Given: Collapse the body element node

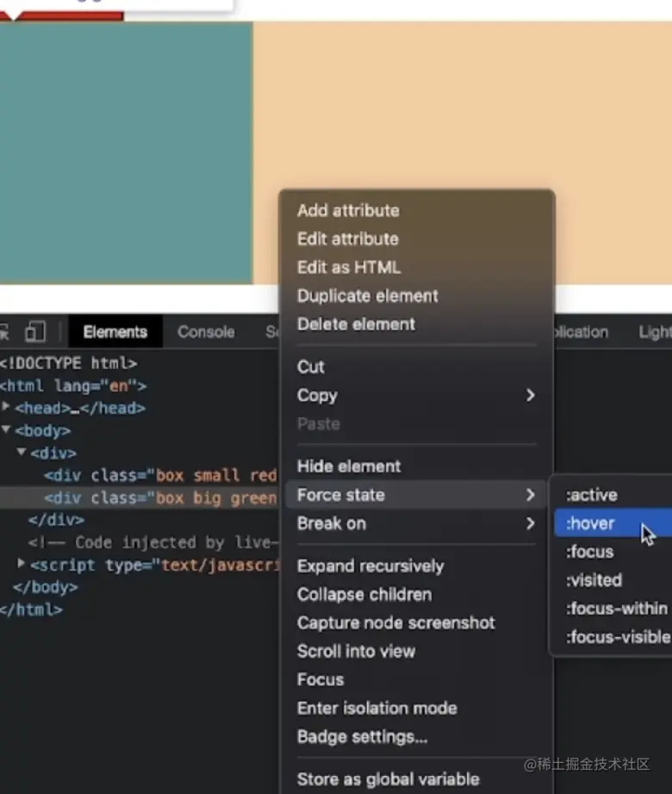Looking at the screenshot, I should pos(5,430).
